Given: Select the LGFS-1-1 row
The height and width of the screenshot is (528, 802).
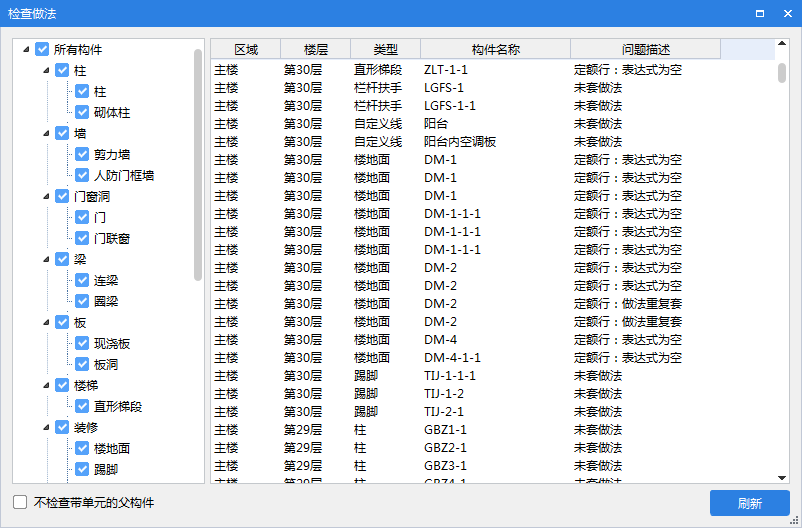Looking at the screenshot, I should [493, 105].
